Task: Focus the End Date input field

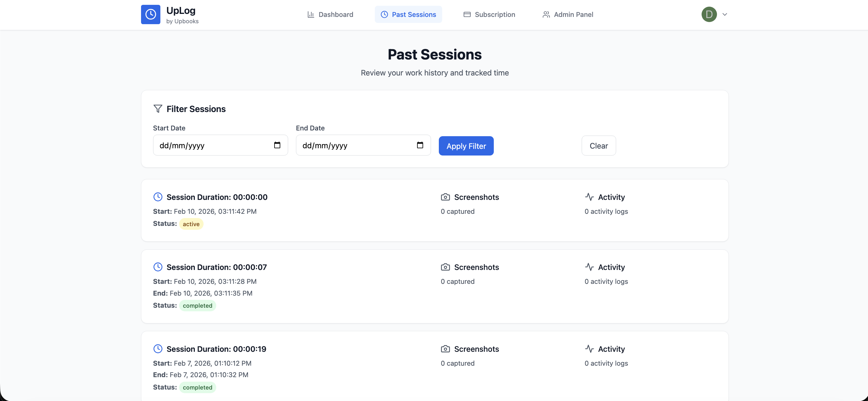Action: pyautogui.click(x=355, y=145)
